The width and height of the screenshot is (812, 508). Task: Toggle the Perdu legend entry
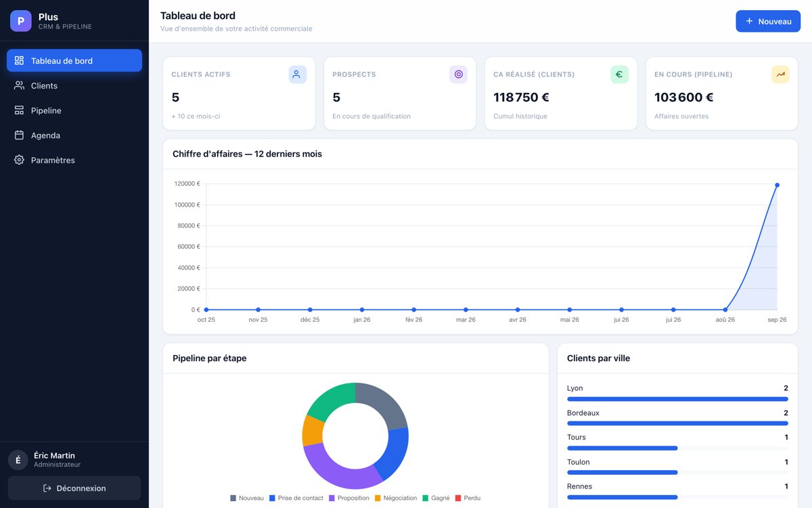coord(468,498)
